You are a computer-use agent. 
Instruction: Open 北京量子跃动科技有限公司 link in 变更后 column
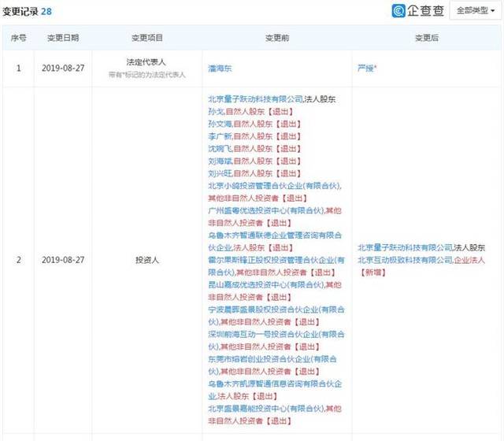(x=405, y=247)
